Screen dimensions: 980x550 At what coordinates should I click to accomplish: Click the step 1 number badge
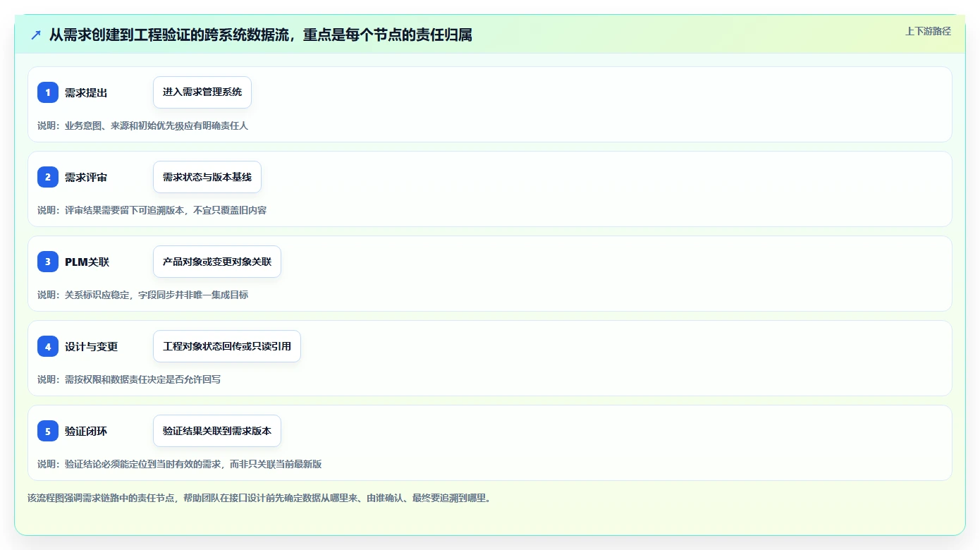[48, 92]
